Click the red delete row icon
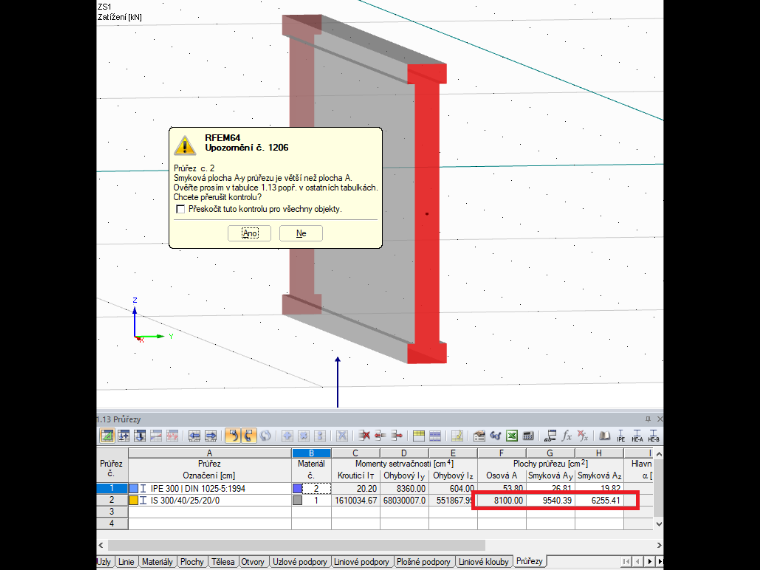Screen dimensions: 760x570 pyautogui.click(x=364, y=436)
